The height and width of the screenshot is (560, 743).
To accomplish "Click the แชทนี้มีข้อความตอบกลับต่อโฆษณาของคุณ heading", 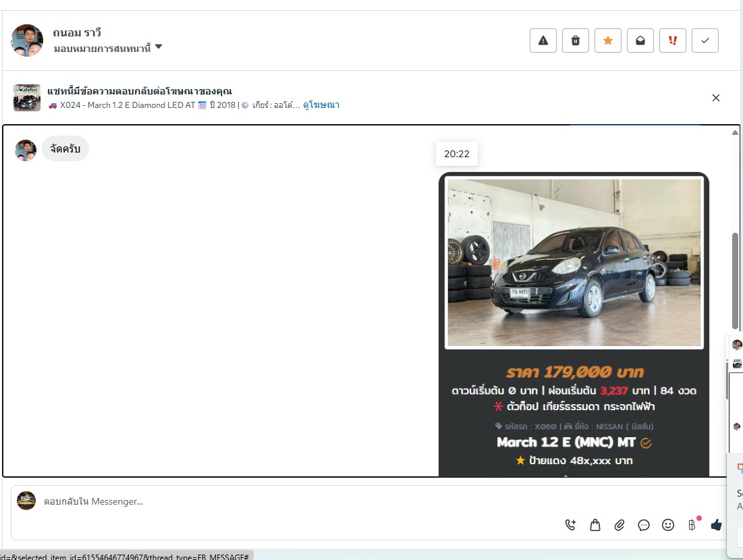I will [140, 91].
